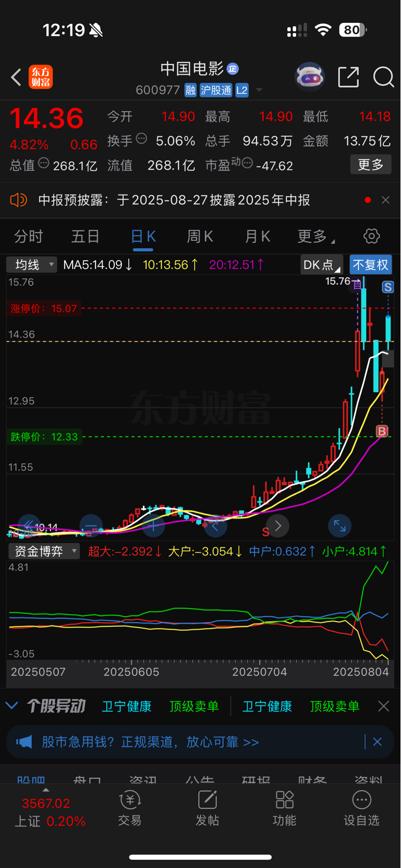The image size is (401, 868).
Task: Tap the double-left rewind chart button
Action: click(28, 525)
